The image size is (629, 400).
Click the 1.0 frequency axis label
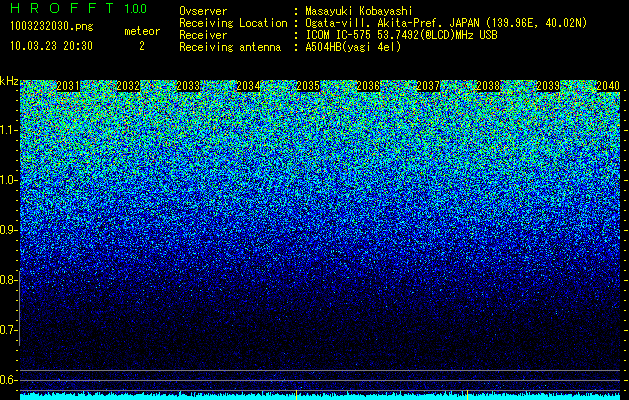click(9, 180)
